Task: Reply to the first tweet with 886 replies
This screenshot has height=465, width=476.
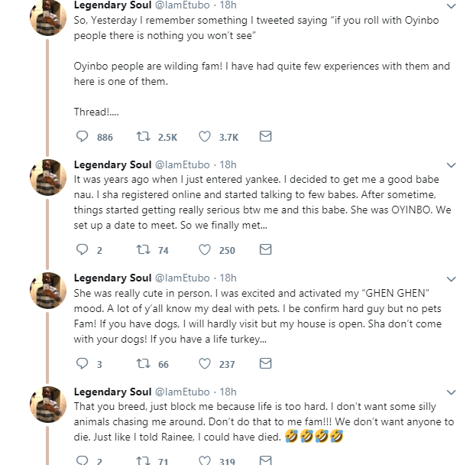Action: [84, 137]
